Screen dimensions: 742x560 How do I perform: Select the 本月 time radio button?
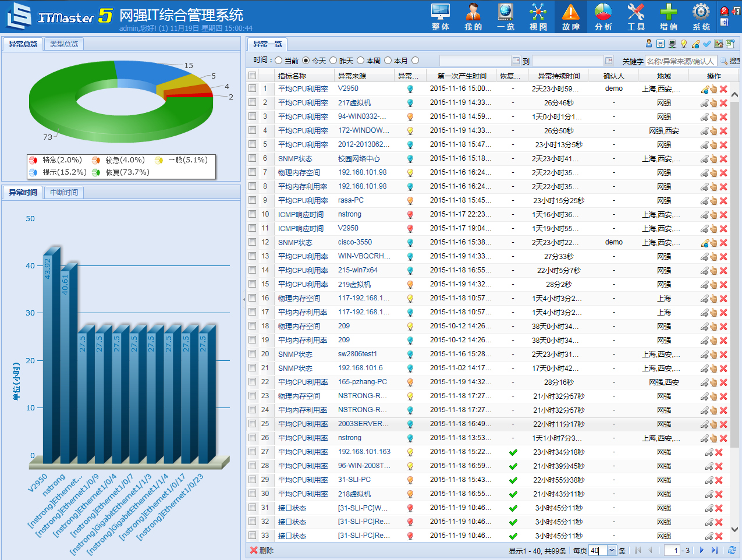click(388, 61)
